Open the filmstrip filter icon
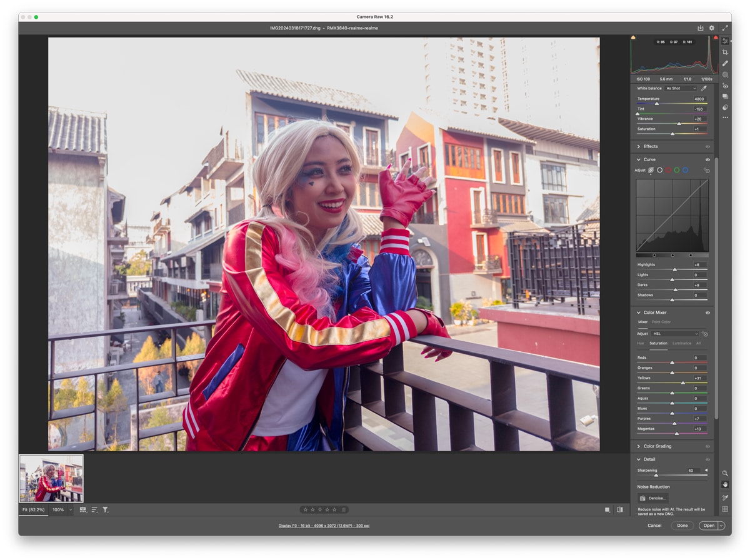 (x=106, y=510)
